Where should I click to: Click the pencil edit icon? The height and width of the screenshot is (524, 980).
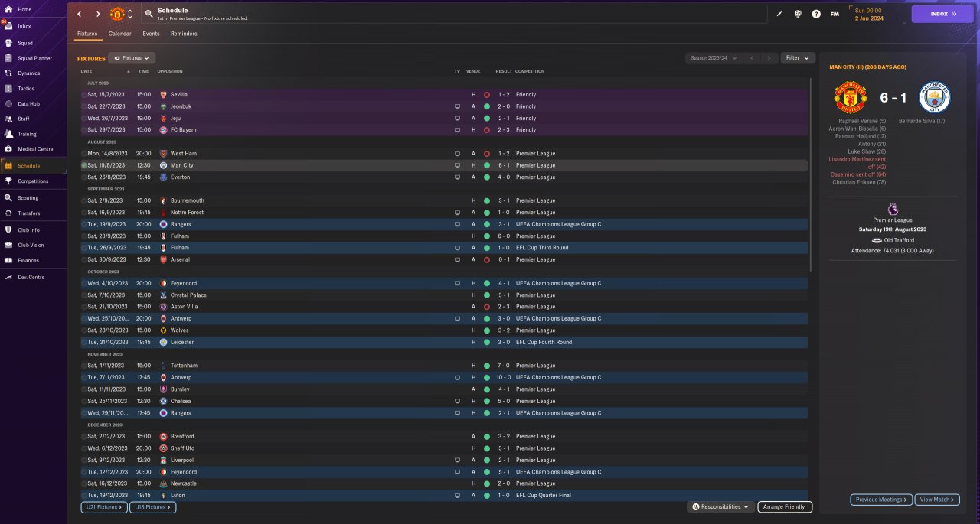coord(779,14)
